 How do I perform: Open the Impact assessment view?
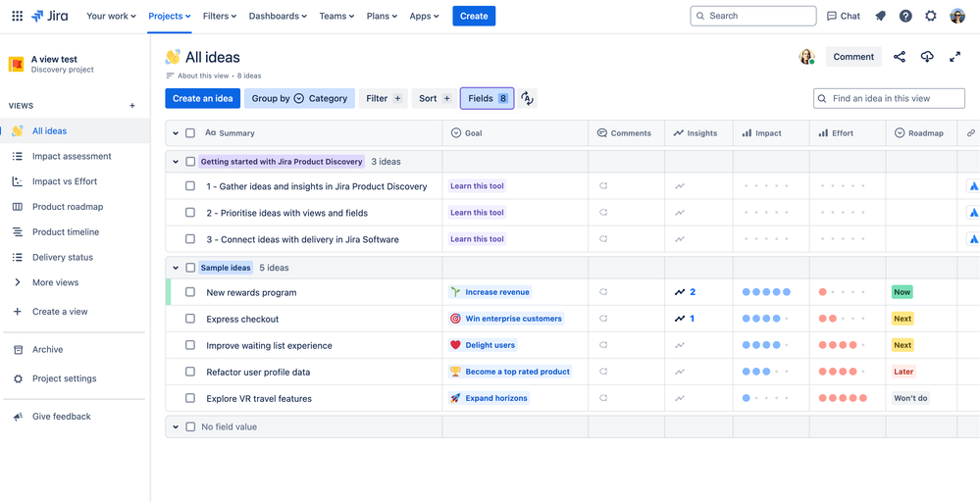(x=75, y=157)
